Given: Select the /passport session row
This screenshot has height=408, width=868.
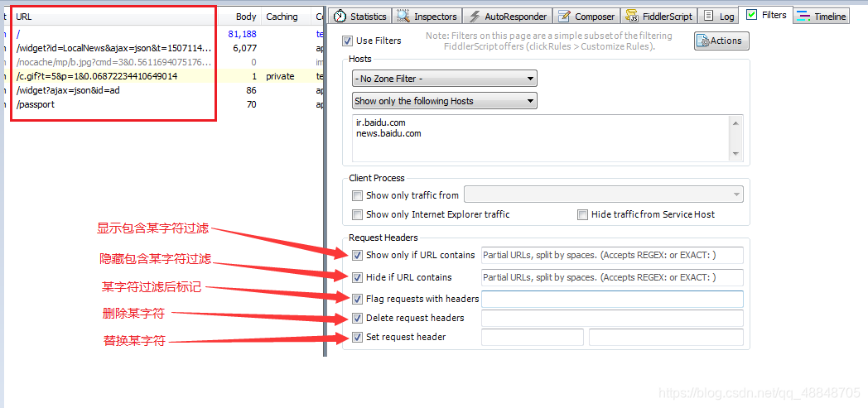Looking at the screenshot, I should coord(162,104).
